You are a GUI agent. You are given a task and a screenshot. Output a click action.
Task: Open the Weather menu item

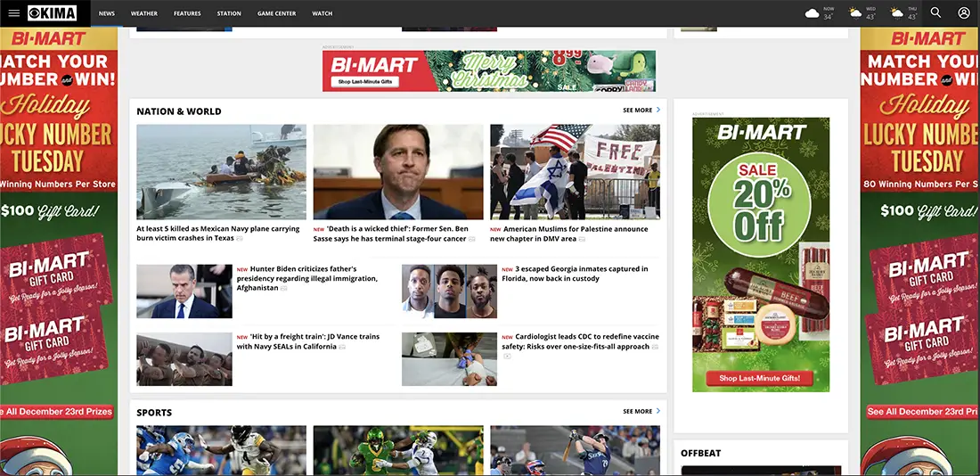[x=144, y=13]
